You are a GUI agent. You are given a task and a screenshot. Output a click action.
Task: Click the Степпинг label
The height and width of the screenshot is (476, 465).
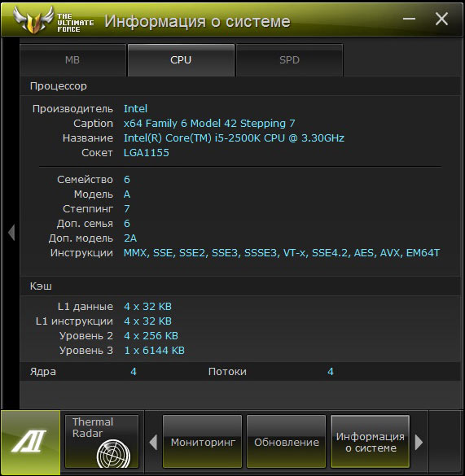pyautogui.click(x=88, y=209)
